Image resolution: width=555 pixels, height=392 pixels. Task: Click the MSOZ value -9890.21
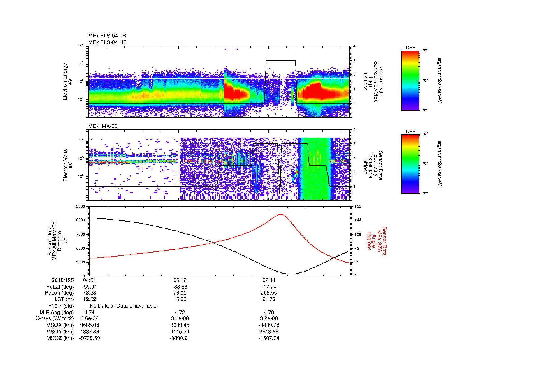180,338
